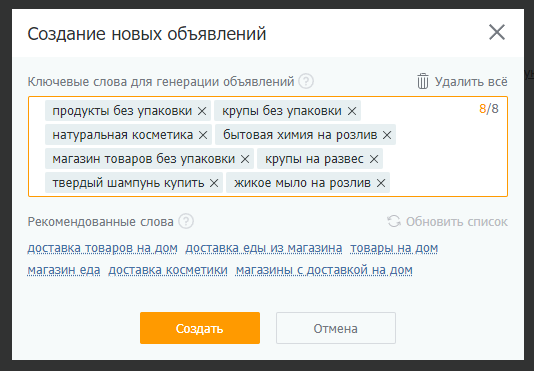Remove the 'жикое мыло на розлив' tag

tap(381, 183)
